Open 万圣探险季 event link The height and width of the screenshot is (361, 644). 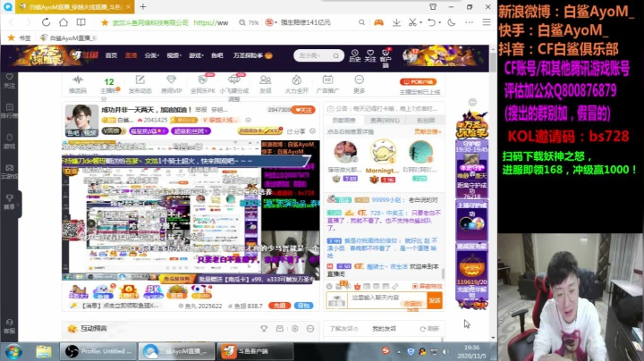click(x=252, y=55)
